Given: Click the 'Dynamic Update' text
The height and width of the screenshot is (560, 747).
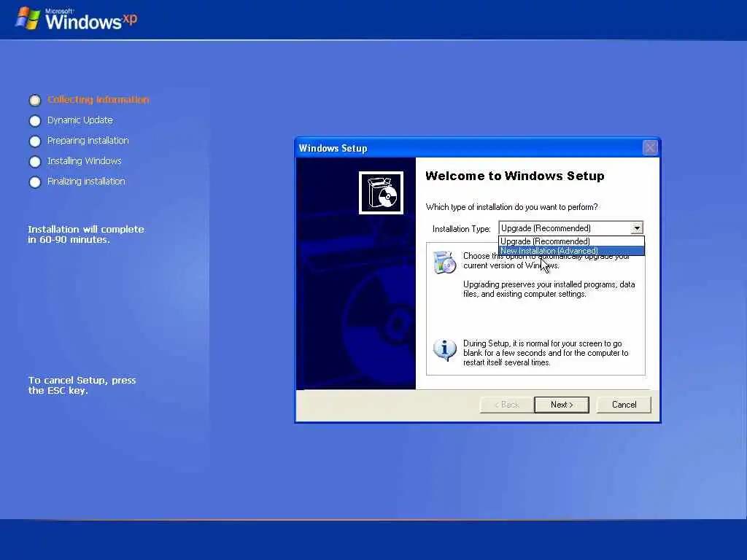Looking at the screenshot, I should click(x=80, y=120).
